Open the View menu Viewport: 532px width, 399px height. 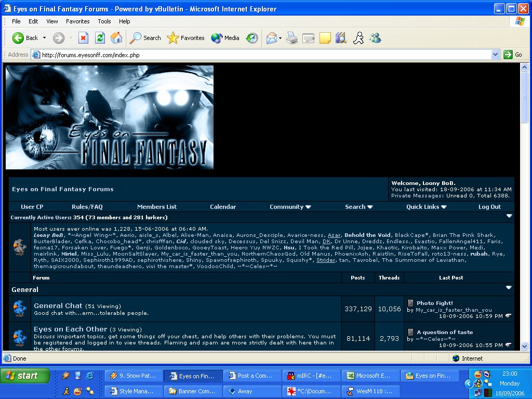pyautogui.click(x=52, y=21)
